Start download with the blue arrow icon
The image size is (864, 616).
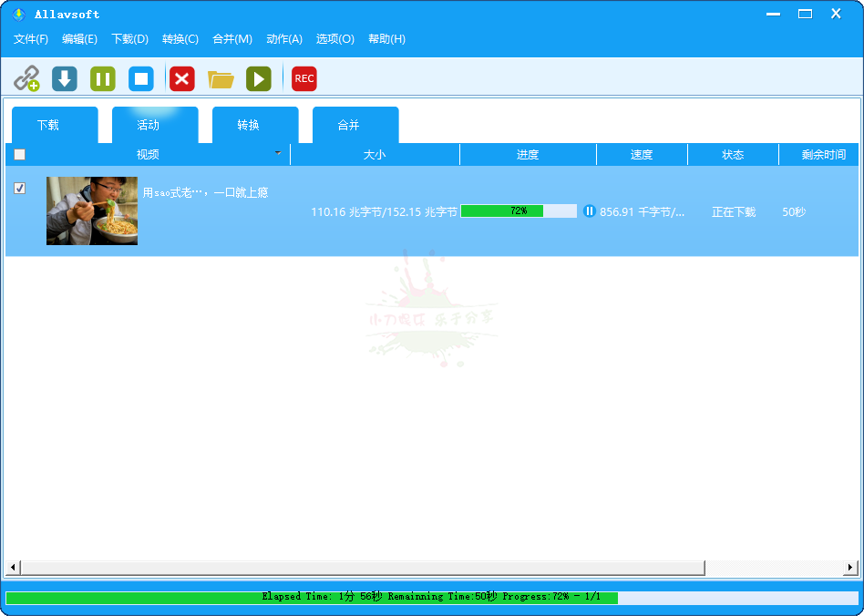(64, 78)
